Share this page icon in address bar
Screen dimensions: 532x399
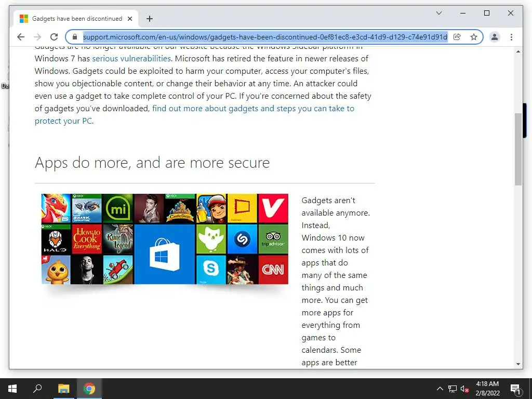(x=457, y=37)
